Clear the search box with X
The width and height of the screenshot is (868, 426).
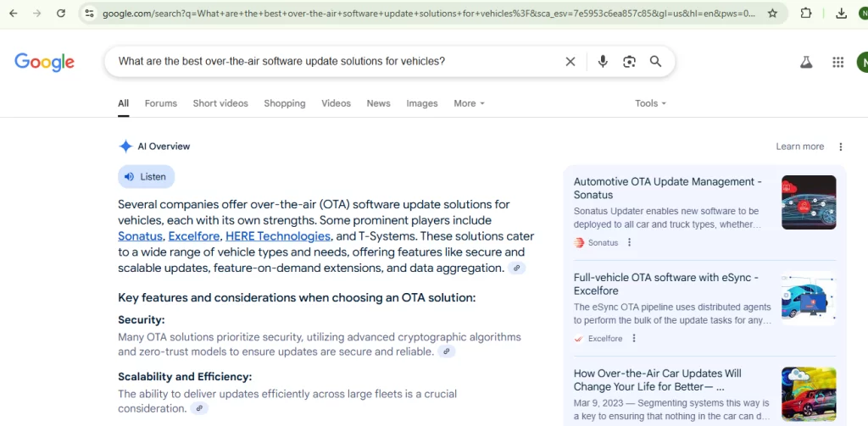click(570, 62)
